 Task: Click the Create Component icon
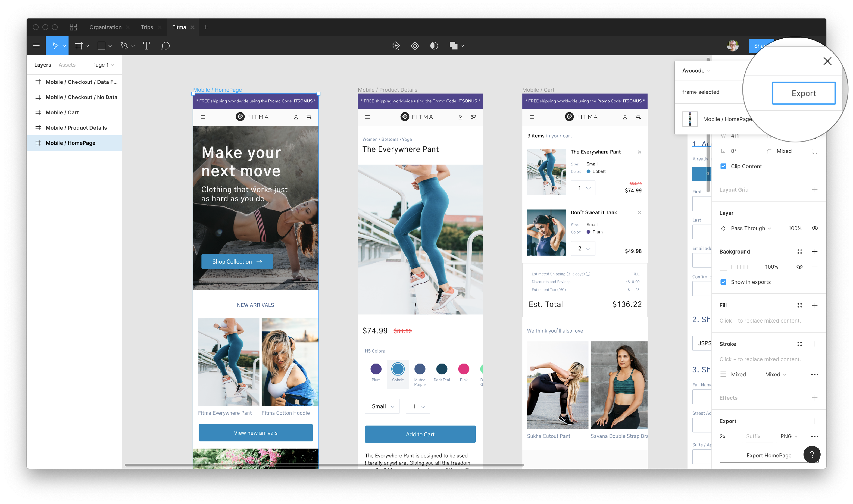tap(415, 46)
